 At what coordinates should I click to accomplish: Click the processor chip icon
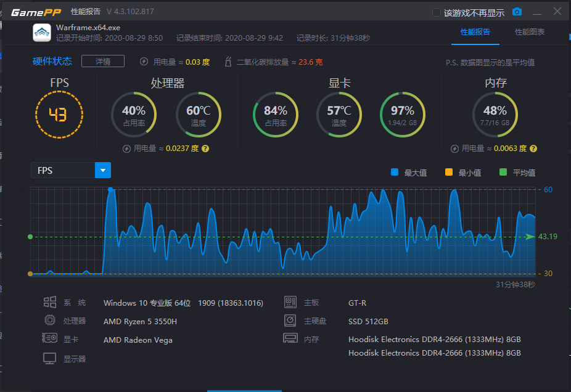[50, 321]
